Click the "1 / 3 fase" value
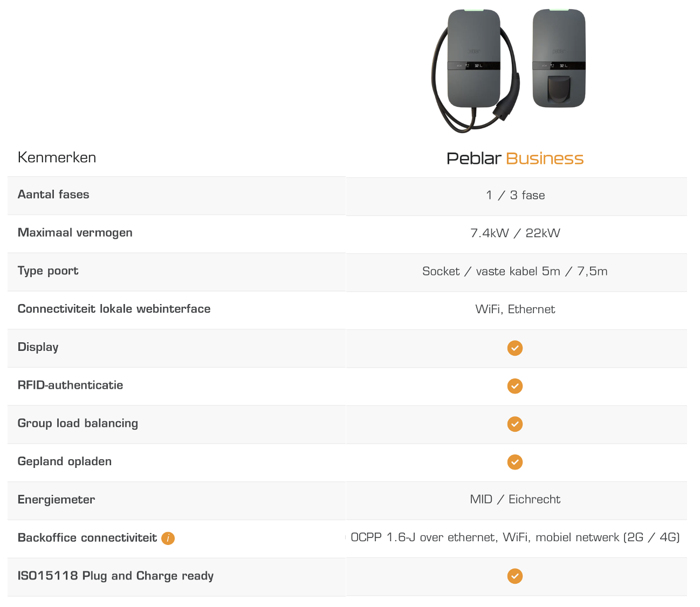This screenshot has width=700, height=607. [x=515, y=195]
